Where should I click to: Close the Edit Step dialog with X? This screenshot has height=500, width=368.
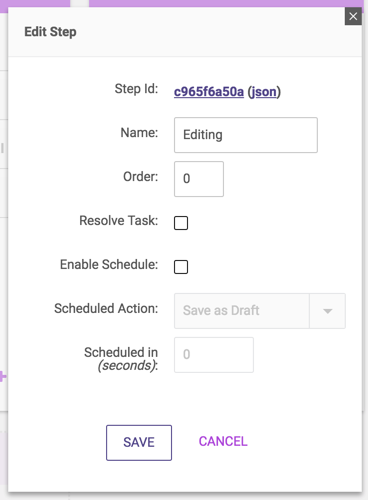pos(353,16)
